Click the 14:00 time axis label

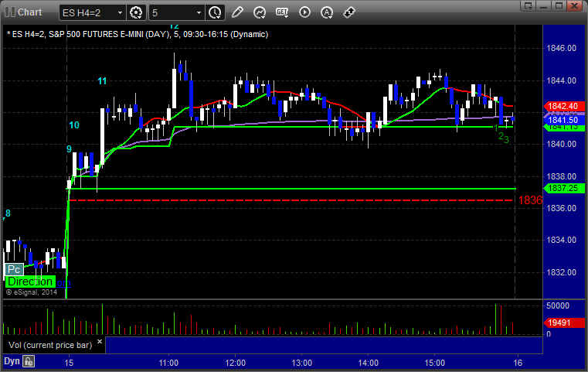tap(368, 363)
